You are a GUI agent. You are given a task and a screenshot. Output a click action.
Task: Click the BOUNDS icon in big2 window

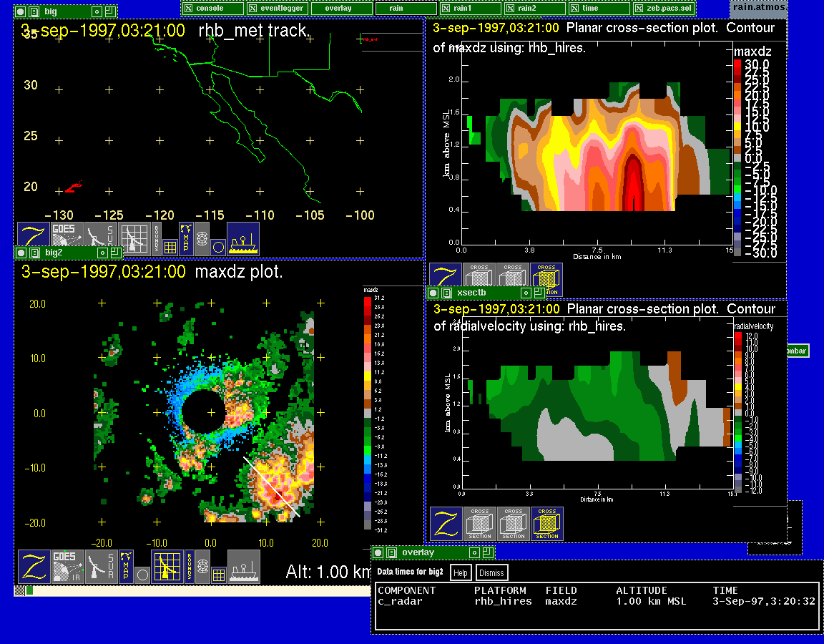(190, 566)
